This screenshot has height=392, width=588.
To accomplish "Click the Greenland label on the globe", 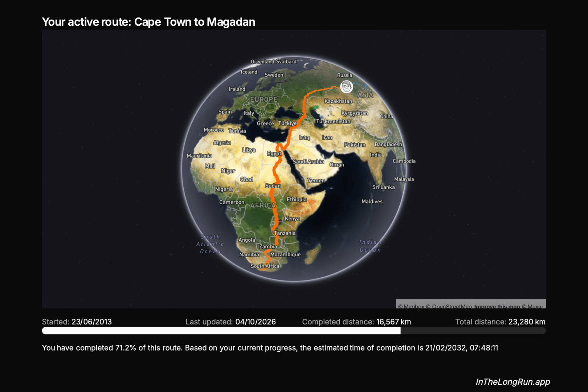I will [262, 62].
